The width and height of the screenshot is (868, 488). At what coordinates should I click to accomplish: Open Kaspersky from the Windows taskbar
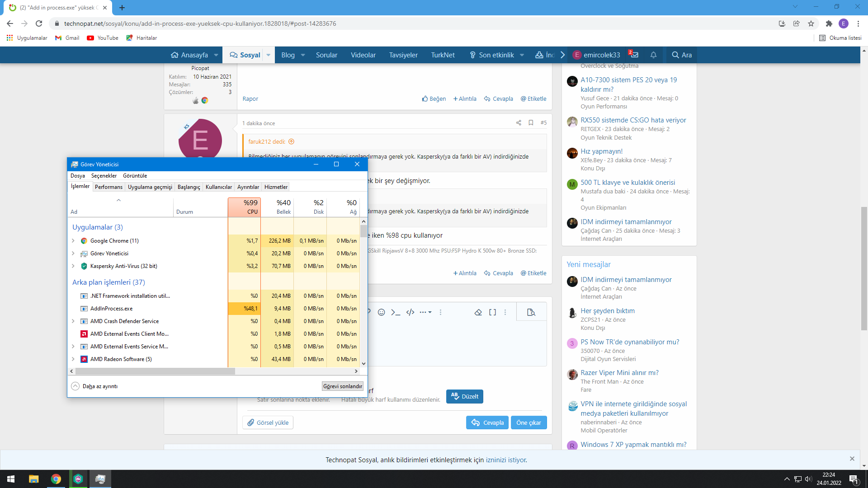(78, 479)
